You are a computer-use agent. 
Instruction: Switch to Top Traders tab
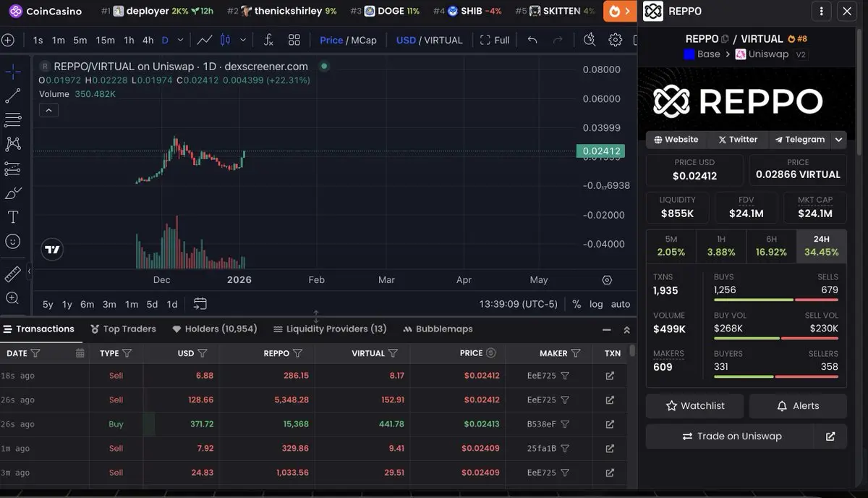(x=123, y=329)
